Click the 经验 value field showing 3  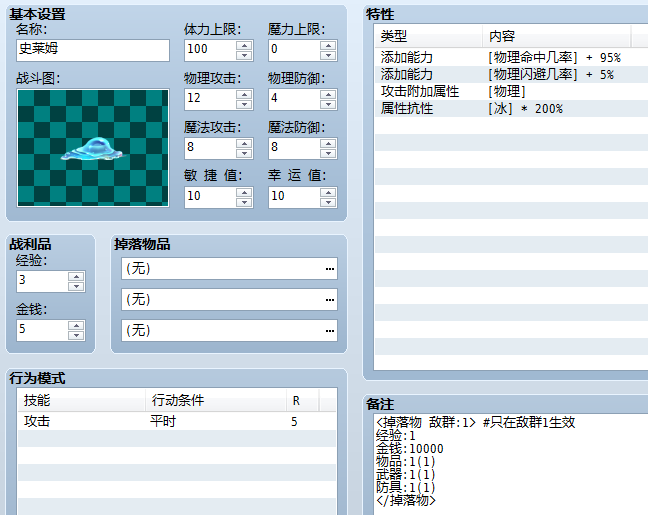click(42, 281)
